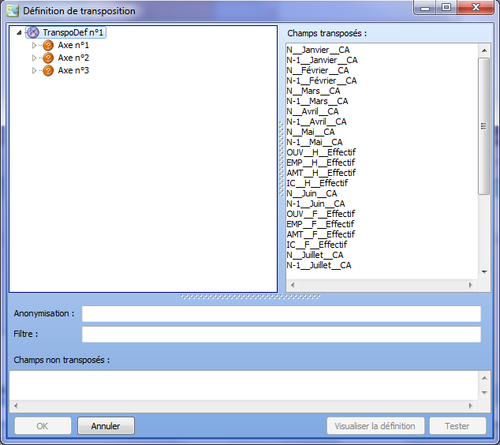The width and height of the screenshot is (500, 445).
Task: Click the Visualiser la définition button
Action: point(375,426)
